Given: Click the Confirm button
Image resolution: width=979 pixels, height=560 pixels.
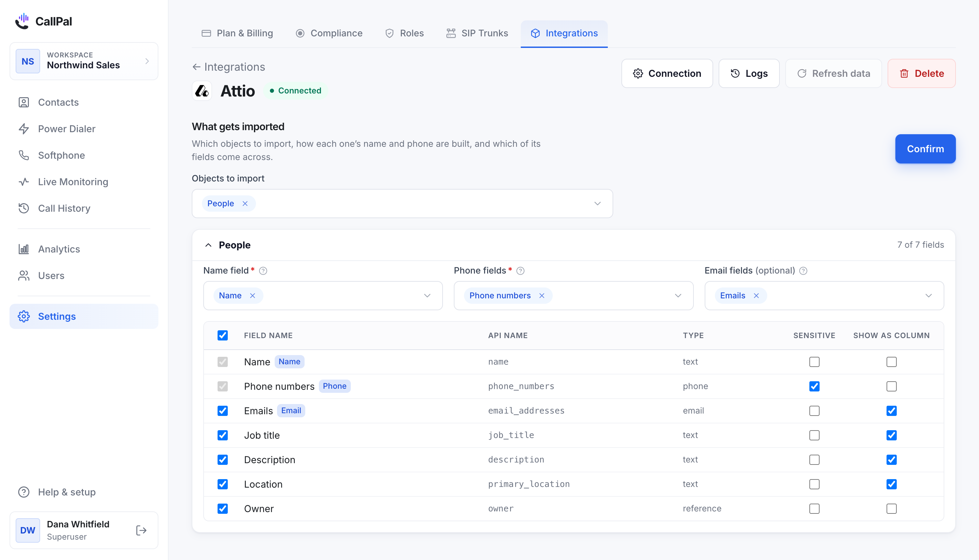Looking at the screenshot, I should 926,149.
